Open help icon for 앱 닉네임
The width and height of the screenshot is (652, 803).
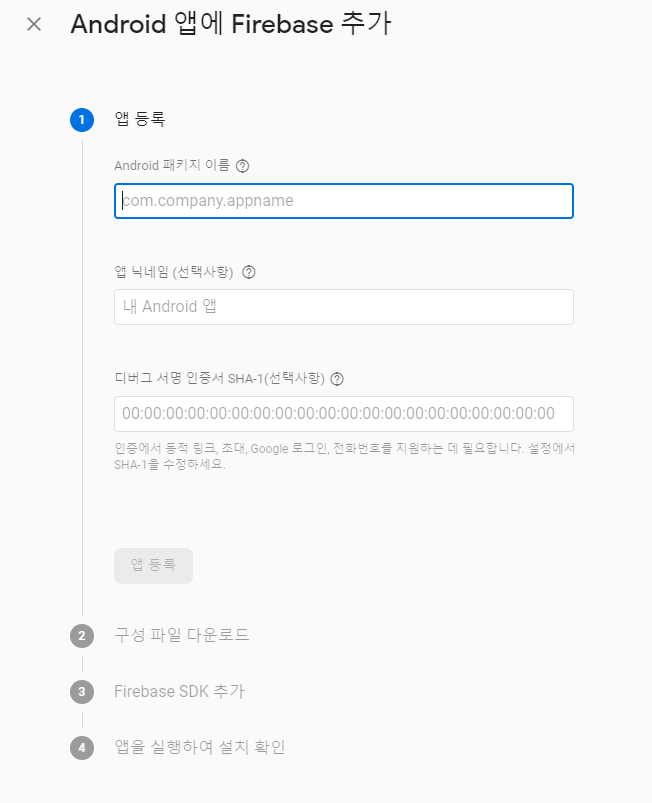coord(249,272)
